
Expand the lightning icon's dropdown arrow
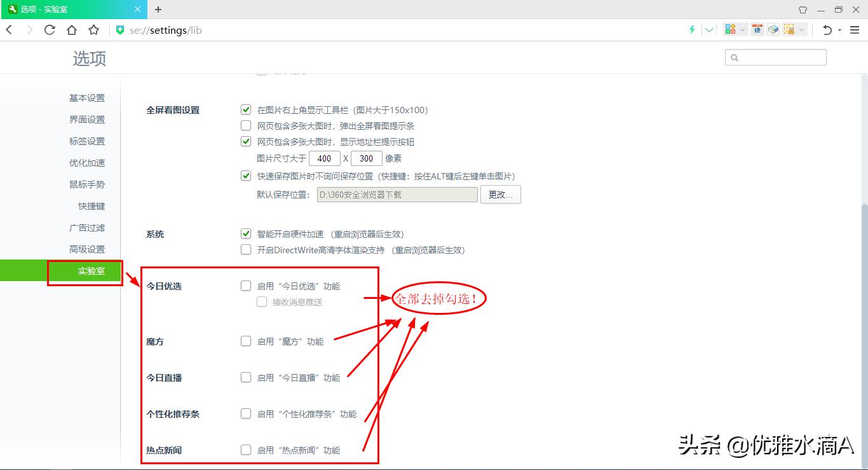point(709,30)
